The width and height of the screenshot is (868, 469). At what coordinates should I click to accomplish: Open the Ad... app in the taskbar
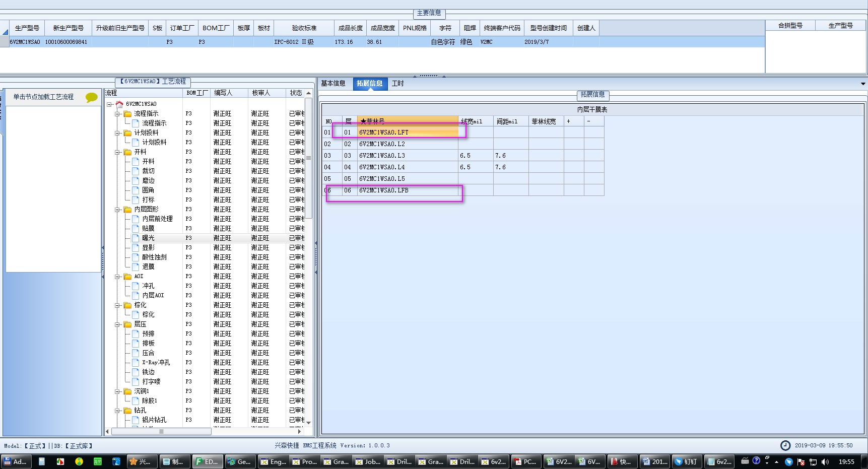pyautogui.click(x=16, y=461)
